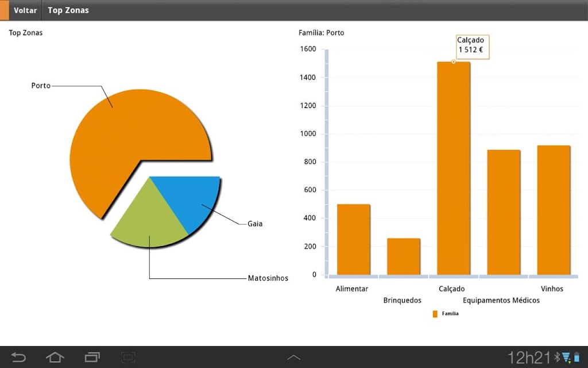Screen dimensions: 588x368
Task: Go back using the Voltar button
Action: (25, 10)
